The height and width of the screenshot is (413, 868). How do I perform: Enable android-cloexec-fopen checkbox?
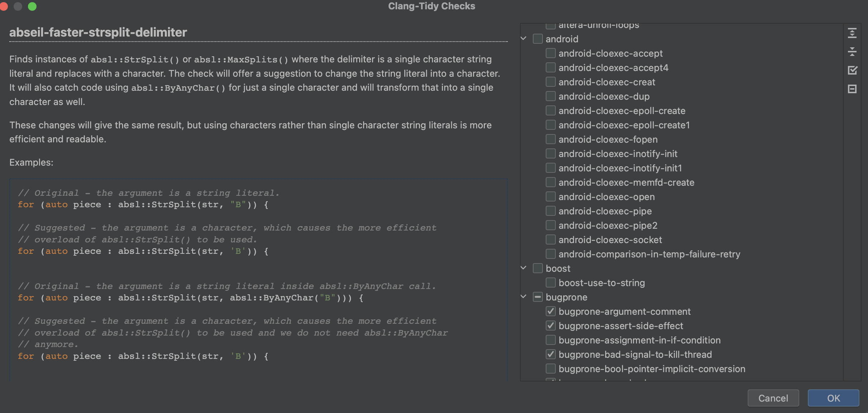click(x=551, y=139)
